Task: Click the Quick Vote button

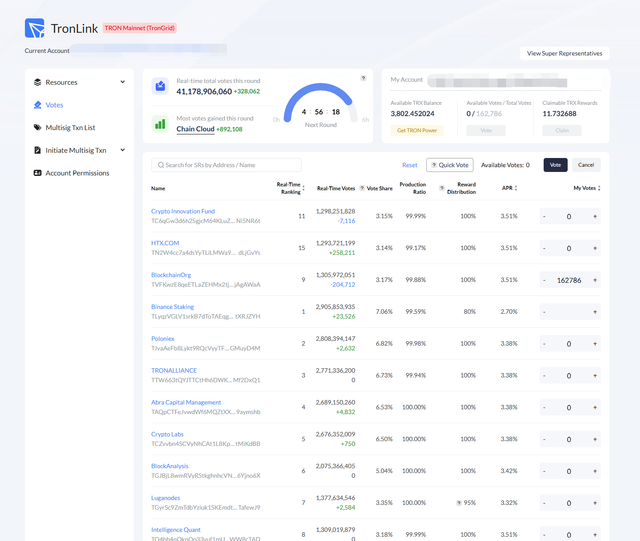Action: tap(450, 165)
